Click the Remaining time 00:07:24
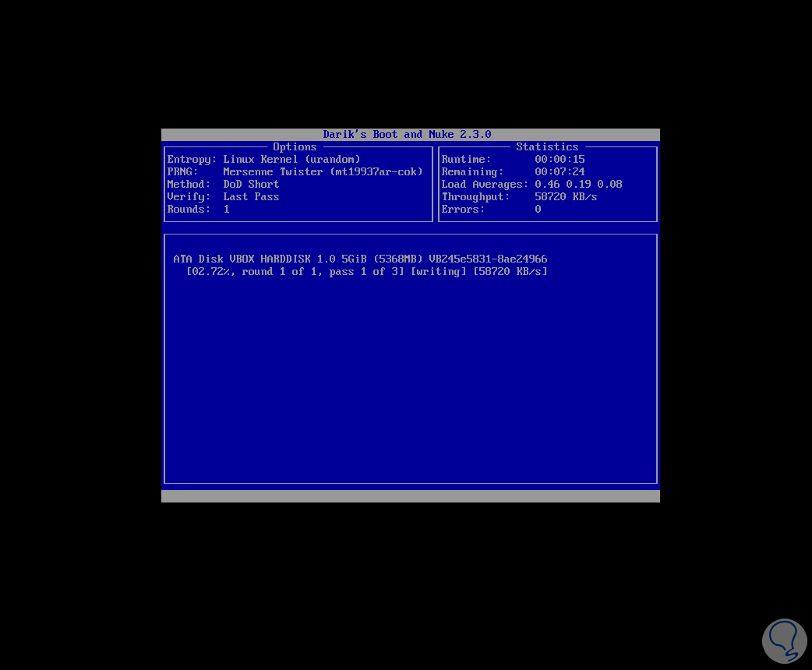Viewport: 812px width, 670px height. [560, 172]
